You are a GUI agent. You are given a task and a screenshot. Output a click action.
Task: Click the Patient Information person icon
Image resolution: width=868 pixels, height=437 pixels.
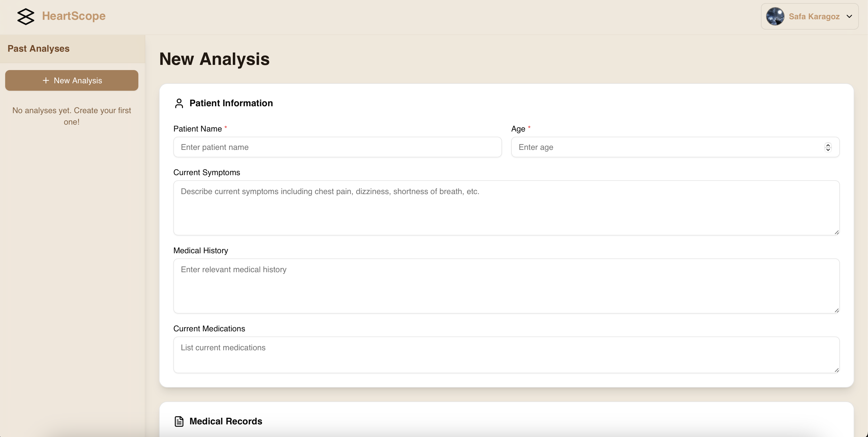coord(179,103)
